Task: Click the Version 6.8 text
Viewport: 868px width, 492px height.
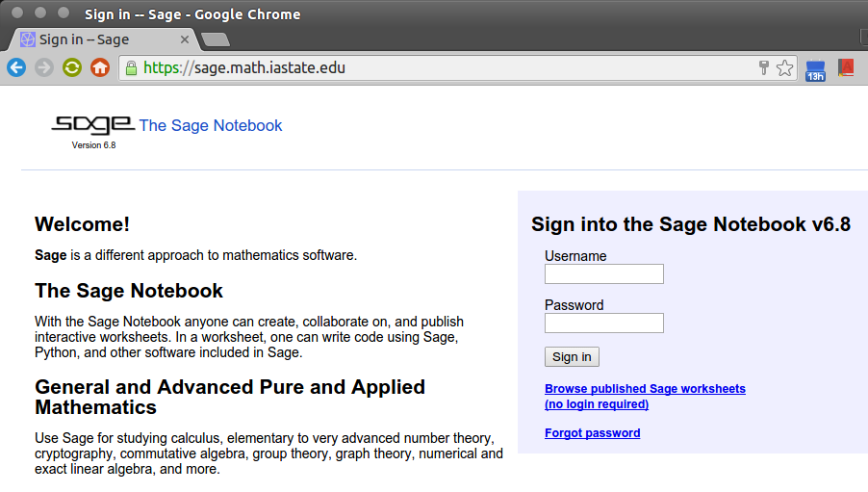Action: (93, 145)
